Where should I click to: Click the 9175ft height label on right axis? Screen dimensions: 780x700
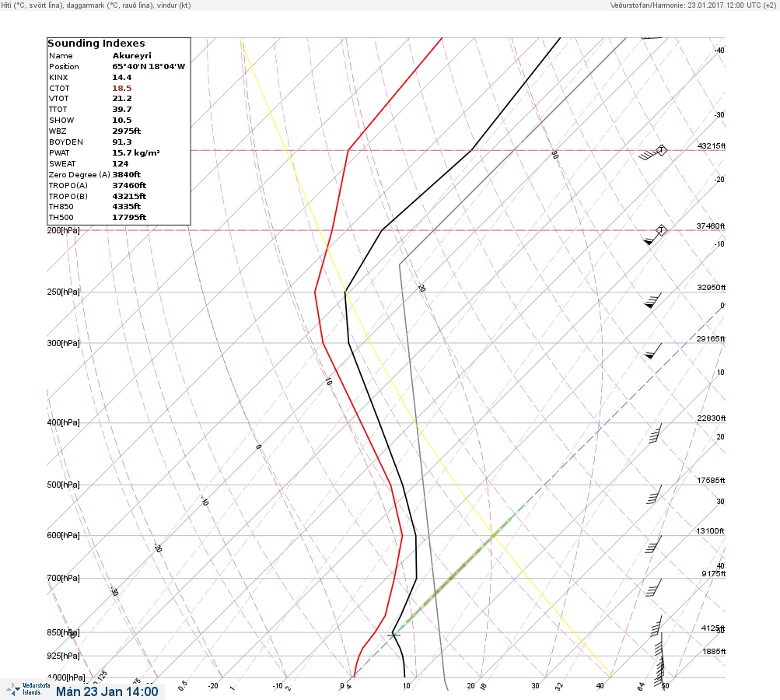tap(713, 574)
